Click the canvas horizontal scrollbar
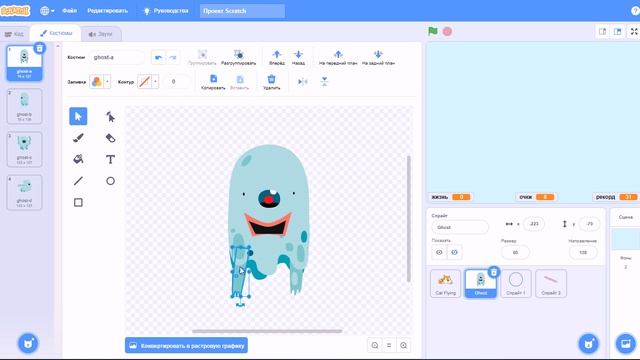This screenshot has height=360, width=640. tap(267, 331)
